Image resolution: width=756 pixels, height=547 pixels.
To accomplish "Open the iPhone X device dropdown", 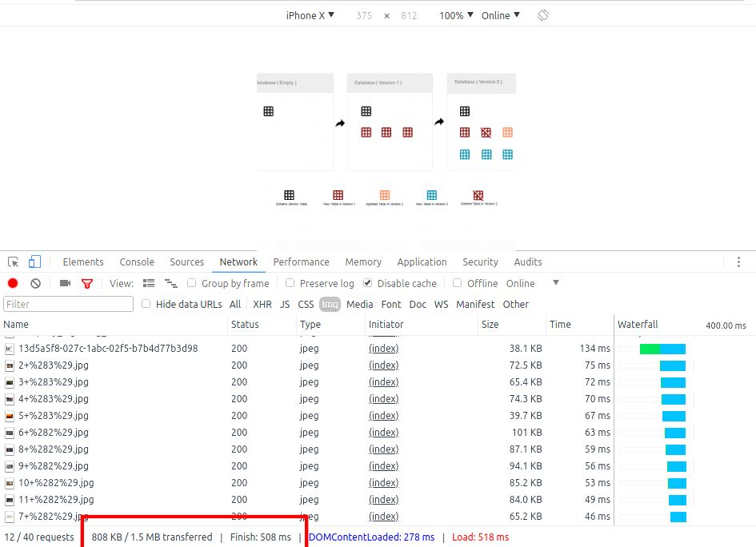I will (x=310, y=15).
